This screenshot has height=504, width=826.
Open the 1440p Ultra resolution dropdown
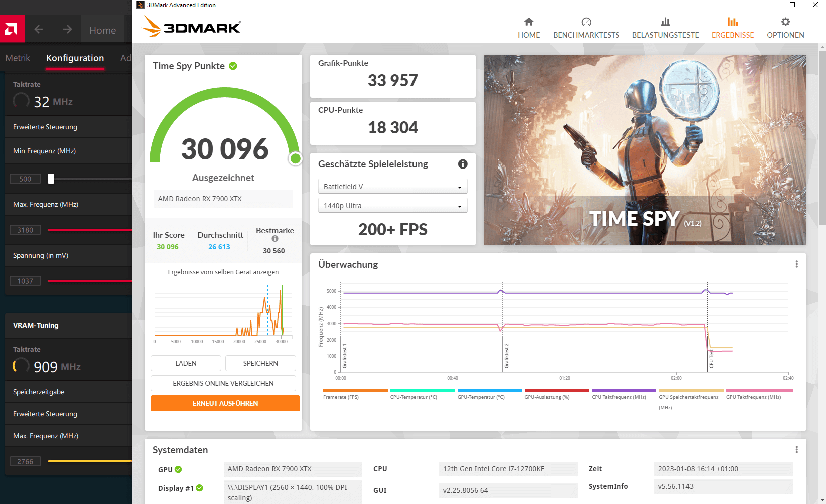[392, 205]
